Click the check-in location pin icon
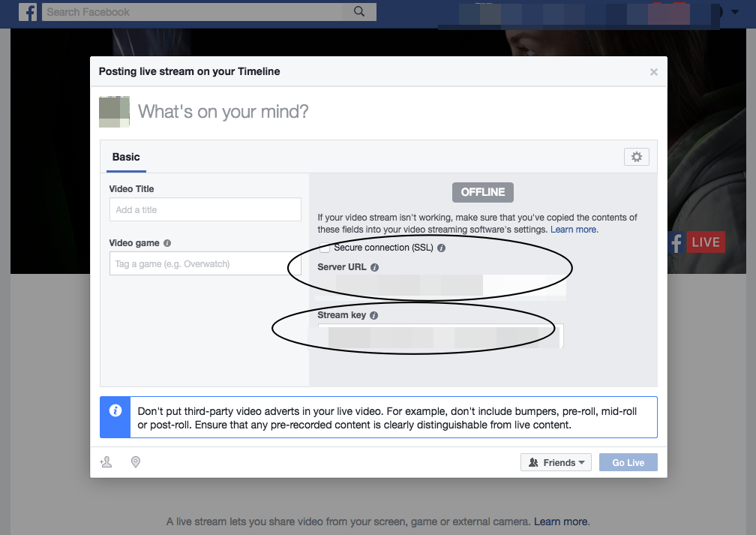The height and width of the screenshot is (535, 756). coord(136,462)
